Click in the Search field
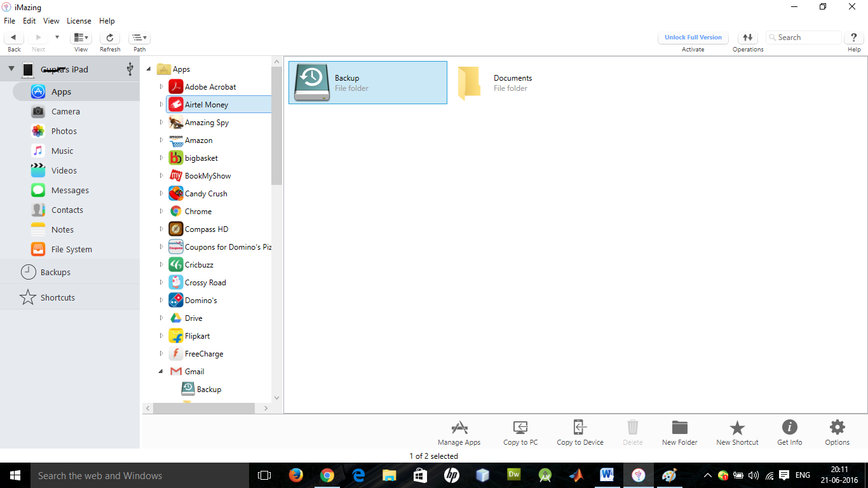 click(804, 37)
